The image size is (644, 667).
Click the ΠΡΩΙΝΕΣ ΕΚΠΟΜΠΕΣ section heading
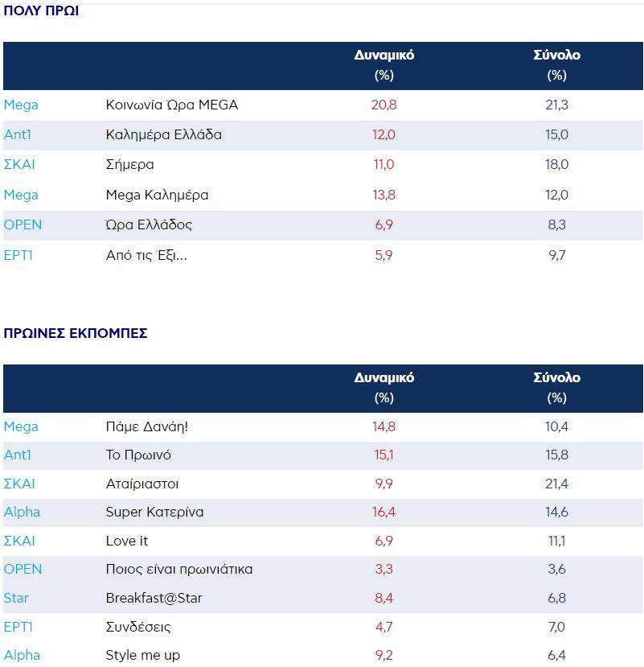point(76,333)
